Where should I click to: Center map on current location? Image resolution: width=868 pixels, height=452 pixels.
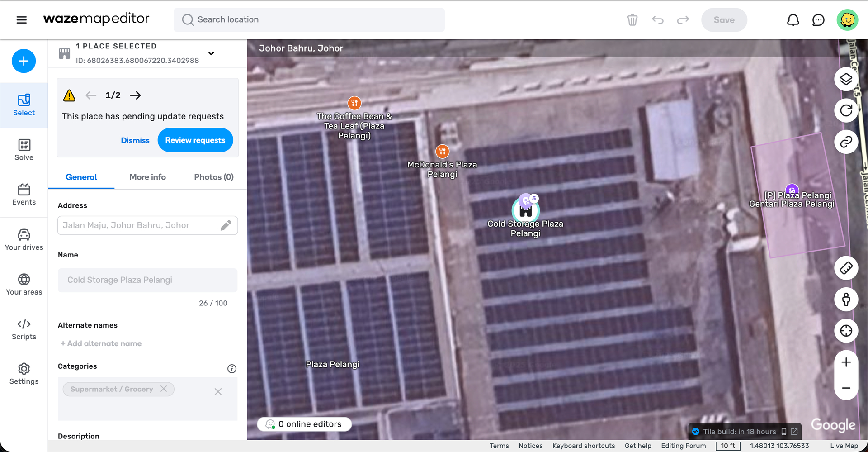[846, 331]
